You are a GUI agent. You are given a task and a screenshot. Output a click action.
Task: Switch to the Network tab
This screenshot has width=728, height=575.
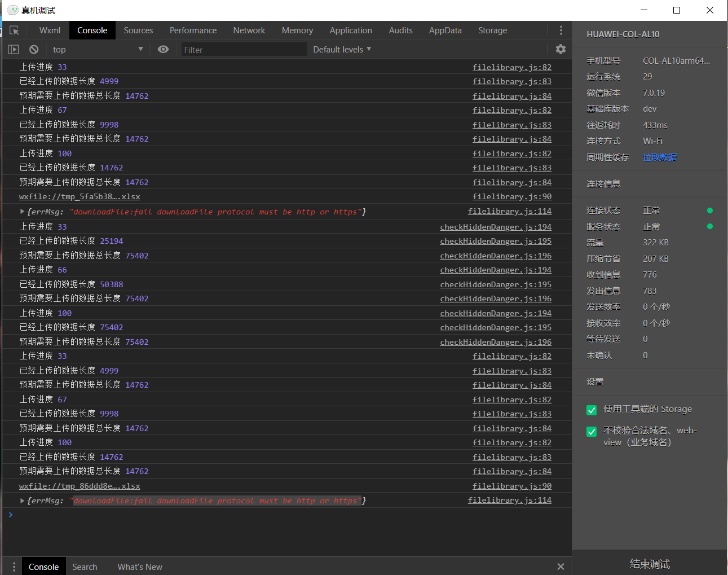tap(249, 30)
